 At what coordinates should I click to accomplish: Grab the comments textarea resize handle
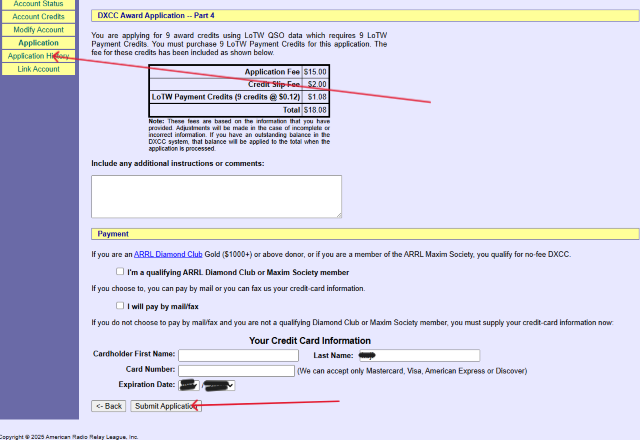338,214
